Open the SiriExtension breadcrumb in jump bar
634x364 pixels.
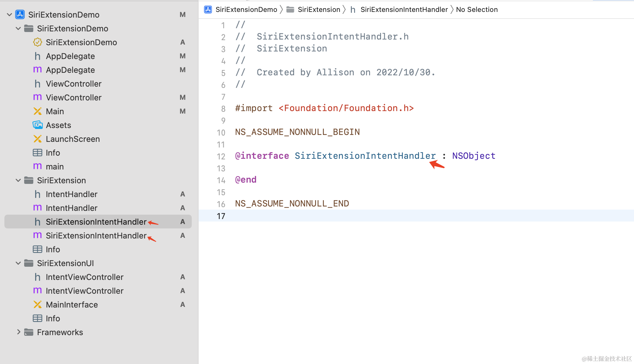coord(319,9)
